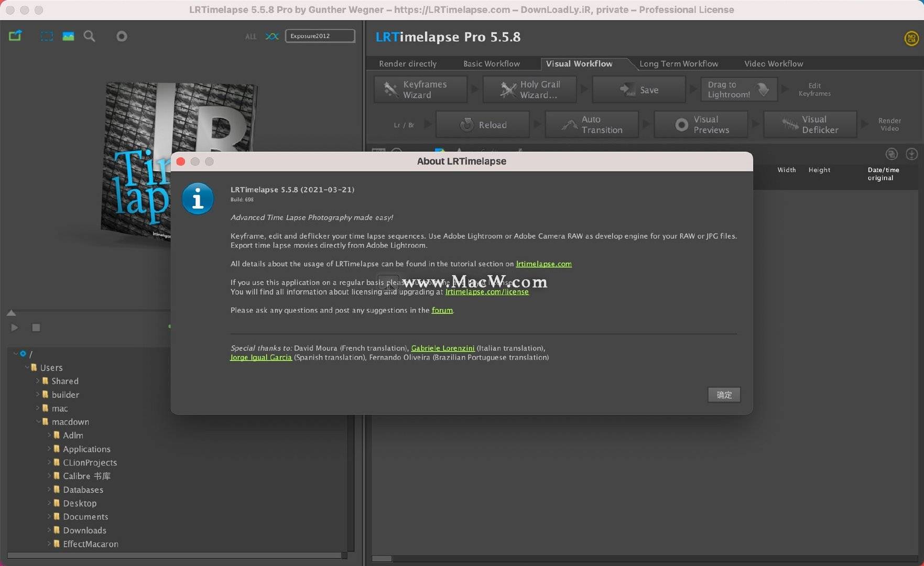Sort by the Width column header

[787, 170]
